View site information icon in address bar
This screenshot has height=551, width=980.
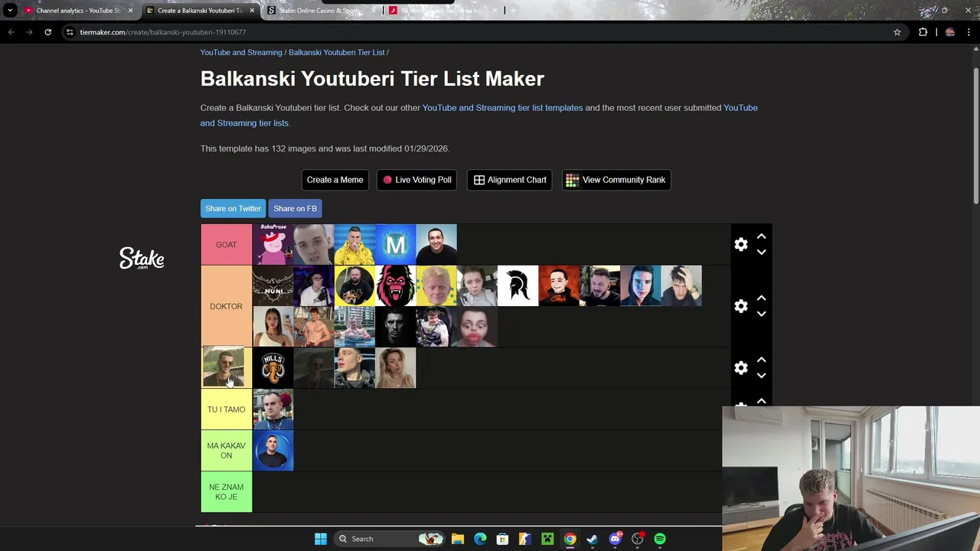coord(70,32)
